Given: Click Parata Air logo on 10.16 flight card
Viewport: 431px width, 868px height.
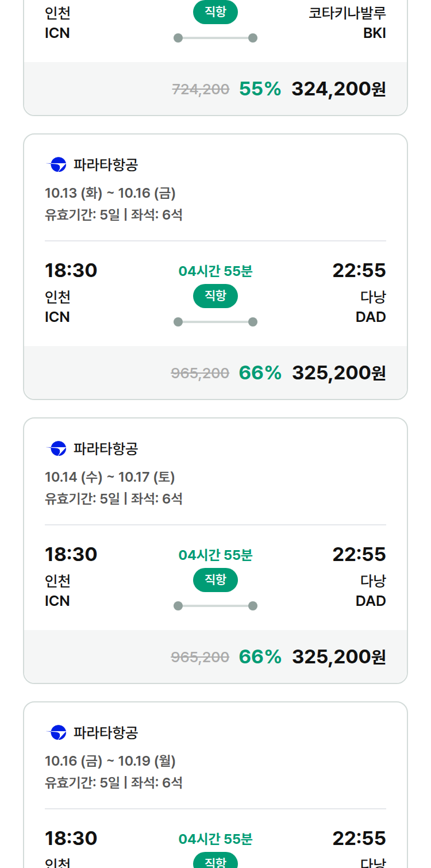Looking at the screenshot, I should pyautogui.click(x=57, y=732).
